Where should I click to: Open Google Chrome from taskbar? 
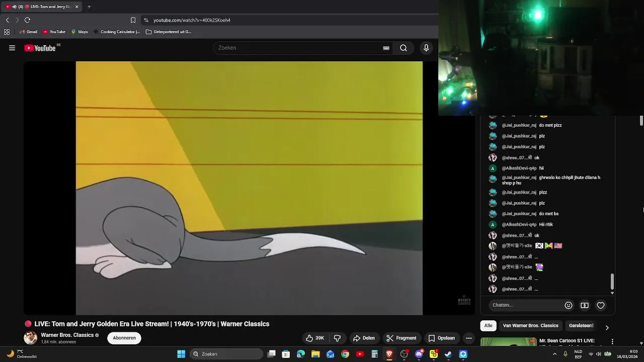(345, 354)
